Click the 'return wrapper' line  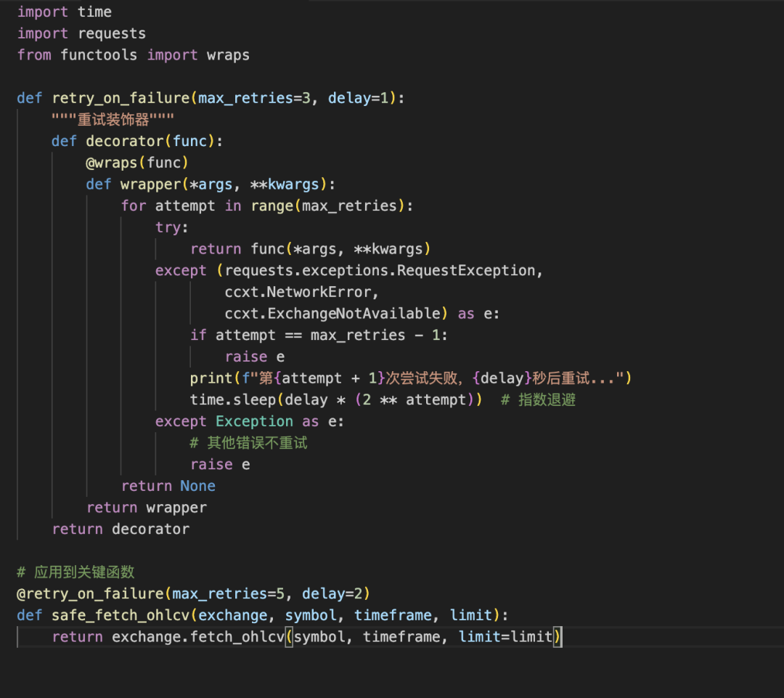pyautogui.click(x=147, y=508)
